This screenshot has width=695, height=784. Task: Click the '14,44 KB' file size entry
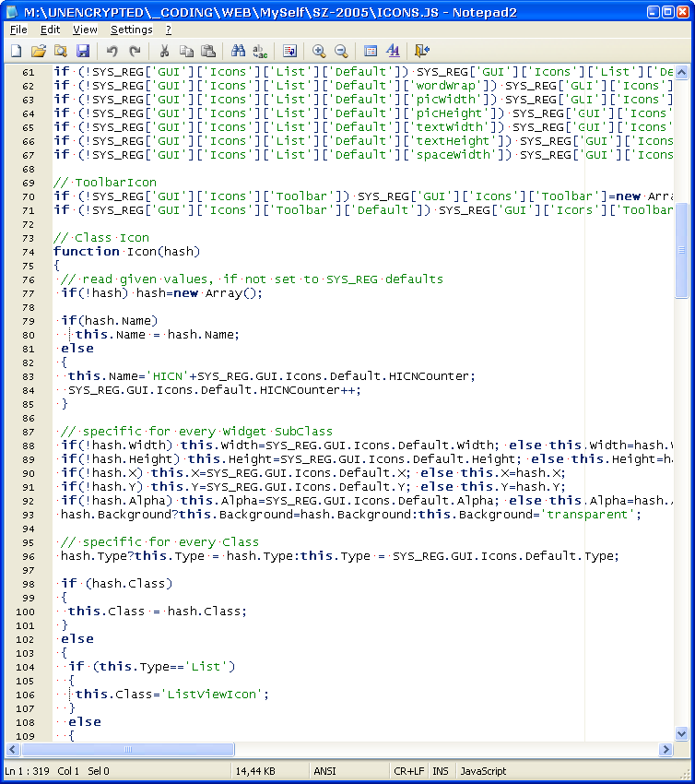pyautogui.click(x=255, y=771)
